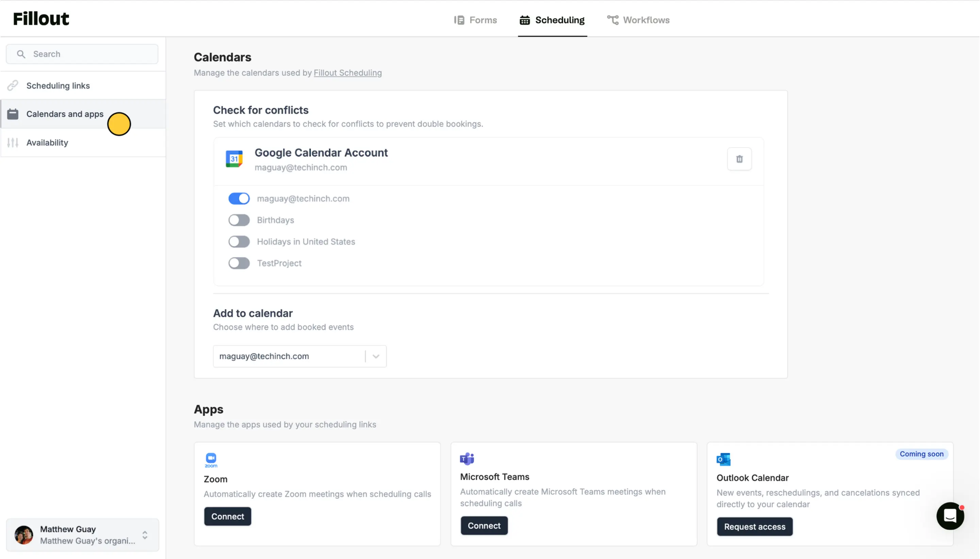Switch to the Workflows tab
The width and height of the screenshot is (980, 559).
[x=638, y=20]
